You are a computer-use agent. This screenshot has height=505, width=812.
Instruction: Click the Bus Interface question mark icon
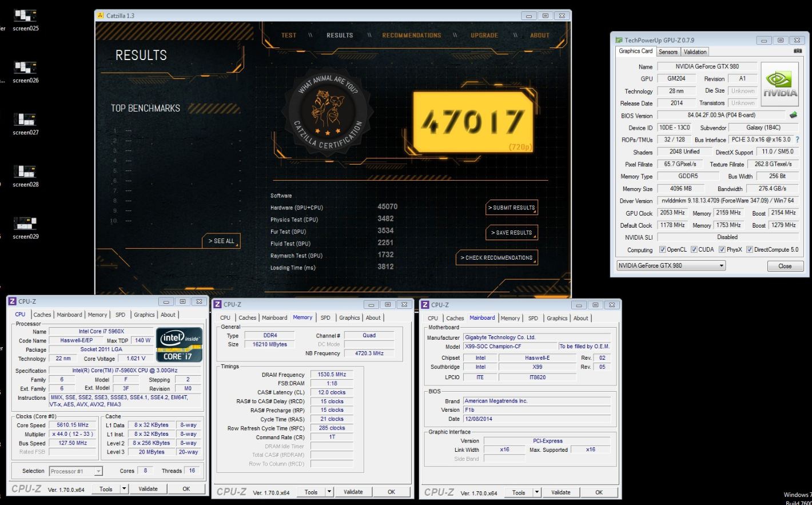point(797,140)
